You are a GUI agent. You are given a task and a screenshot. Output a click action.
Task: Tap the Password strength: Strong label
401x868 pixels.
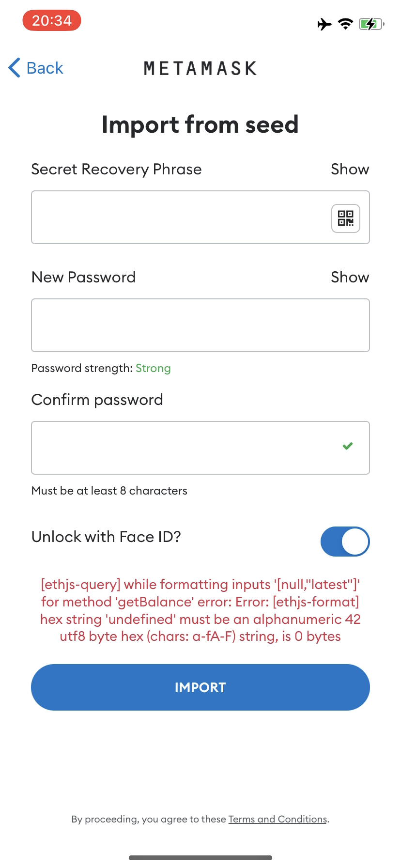coord(101,368)
